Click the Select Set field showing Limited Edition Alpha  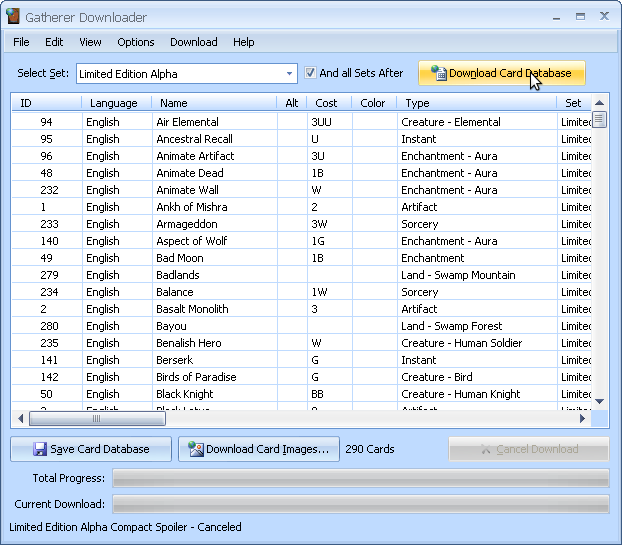pos(187,73)
